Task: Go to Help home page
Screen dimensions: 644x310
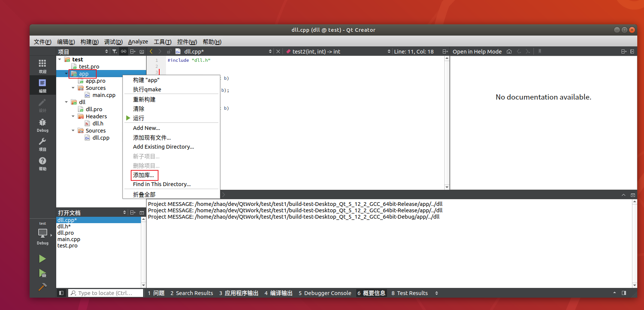Action: (509, 52)
